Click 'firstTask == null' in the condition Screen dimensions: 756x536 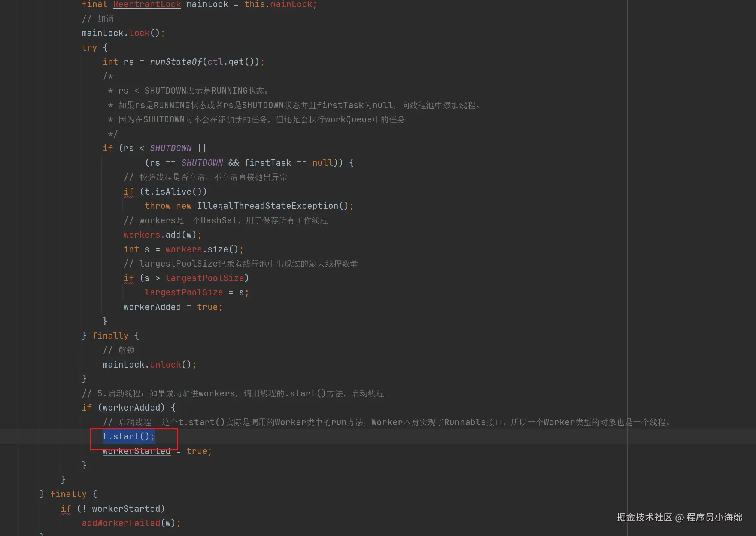[288, 163]
